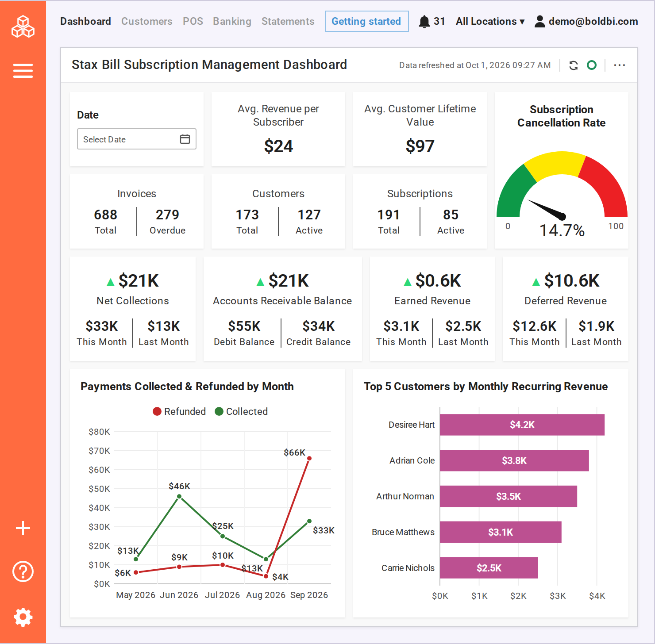Click the Select Date input field
This screenshot has width=655, height=644.
[x=137, y=139]
